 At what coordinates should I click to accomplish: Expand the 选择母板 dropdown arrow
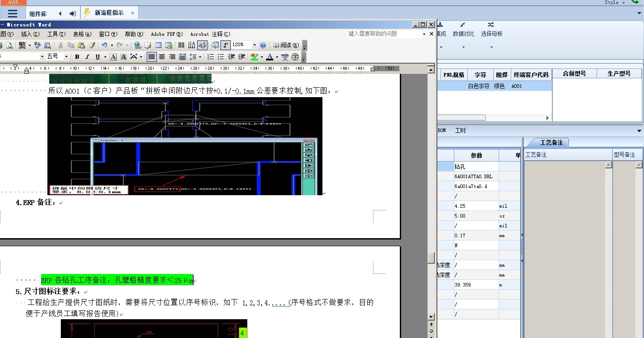click(x=491, y=47)
